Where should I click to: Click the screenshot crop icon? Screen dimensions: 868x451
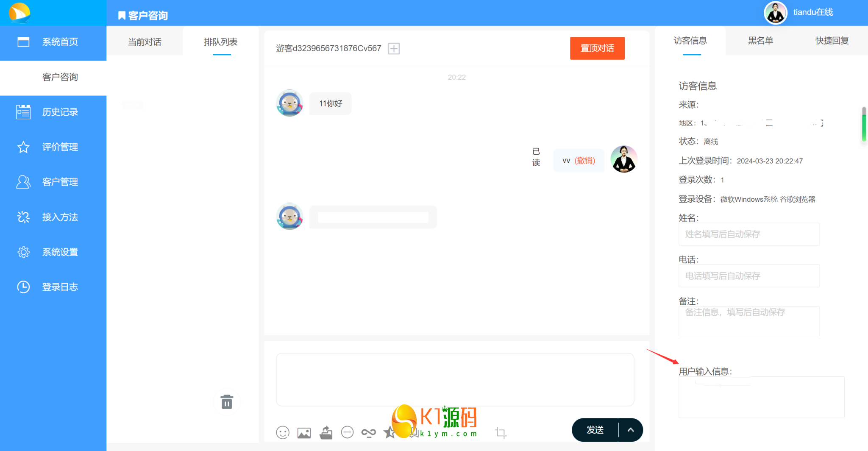501,432
